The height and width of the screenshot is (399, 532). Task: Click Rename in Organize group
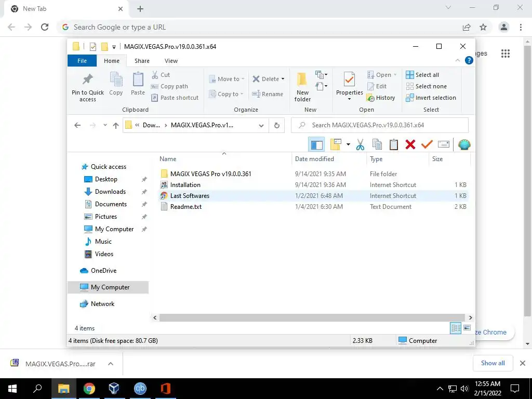click(x=268, y=94)
